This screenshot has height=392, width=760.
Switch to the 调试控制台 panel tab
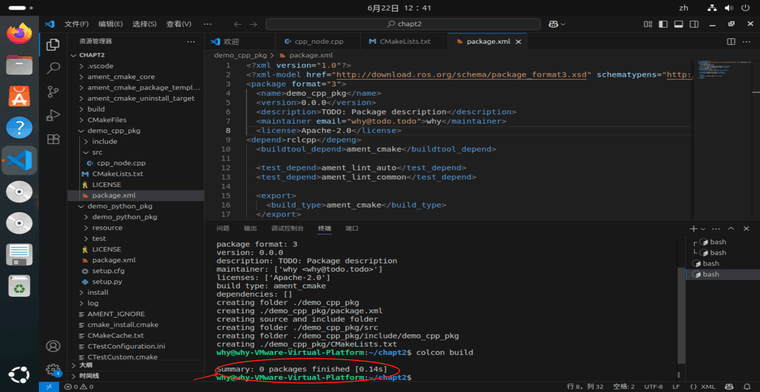[x=287, y=228]
